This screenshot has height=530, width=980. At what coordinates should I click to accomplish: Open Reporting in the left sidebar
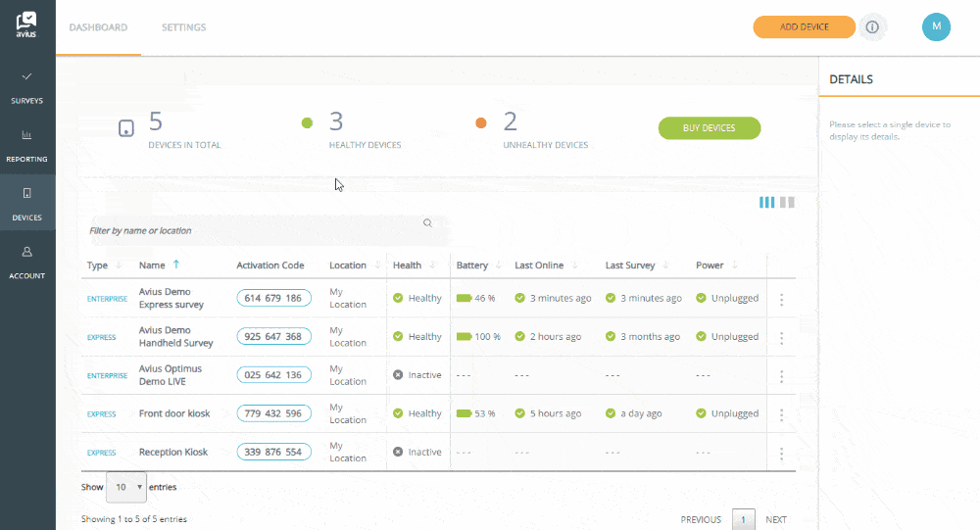[27, 144]
